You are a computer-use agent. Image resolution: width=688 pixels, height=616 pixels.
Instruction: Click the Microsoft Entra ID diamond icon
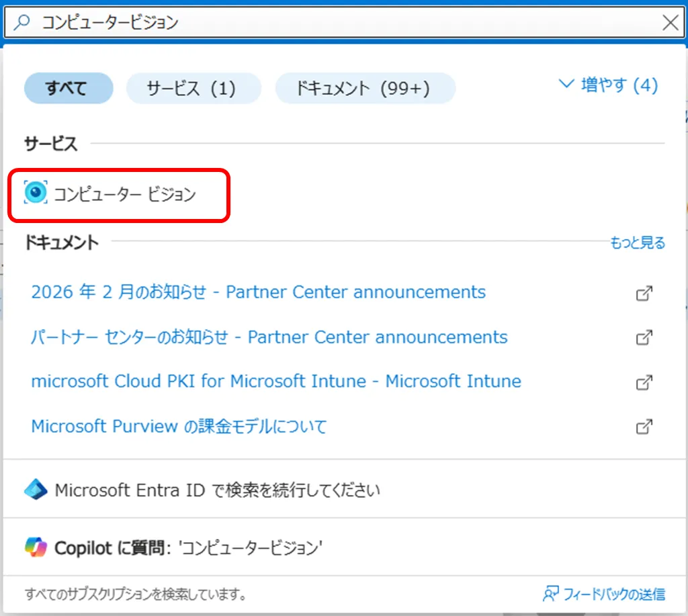(x=36, y=489)
